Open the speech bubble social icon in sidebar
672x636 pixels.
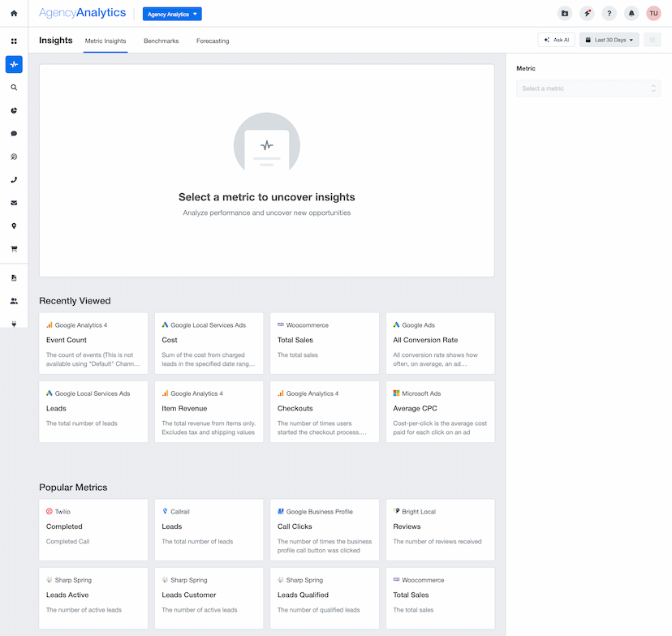coord(14,134)
